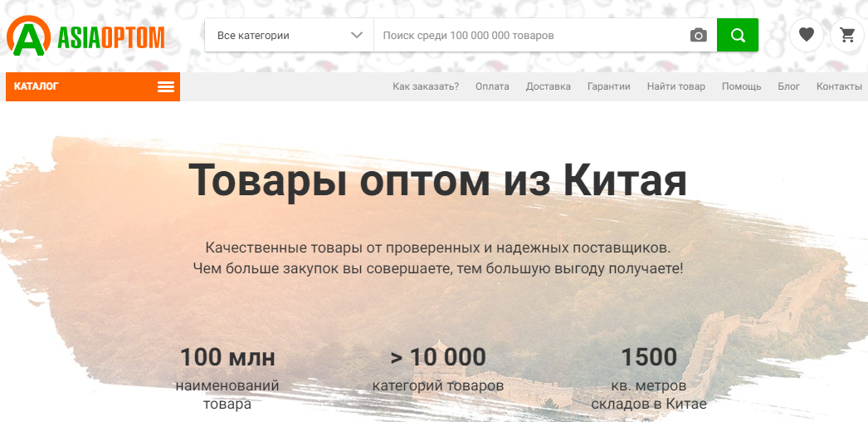Click the Качественные товары description line
This screenshot has height=422, width=868.
(x=438, y=248)
